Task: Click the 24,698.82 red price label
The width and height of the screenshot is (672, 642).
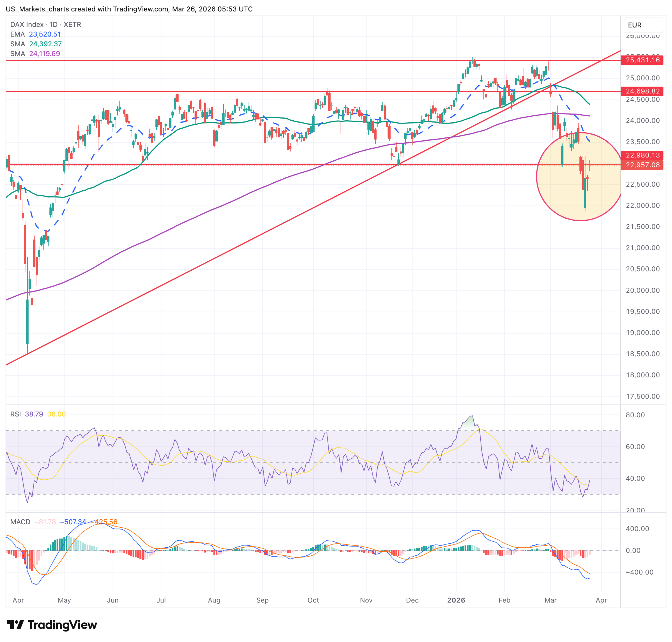Action: pos(642,91)
